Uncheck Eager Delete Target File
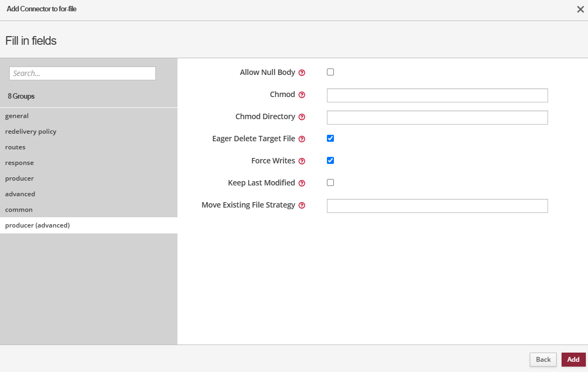The width and height of the screenshot is (588, 372). pyautogui.click(x=331, y=139)
